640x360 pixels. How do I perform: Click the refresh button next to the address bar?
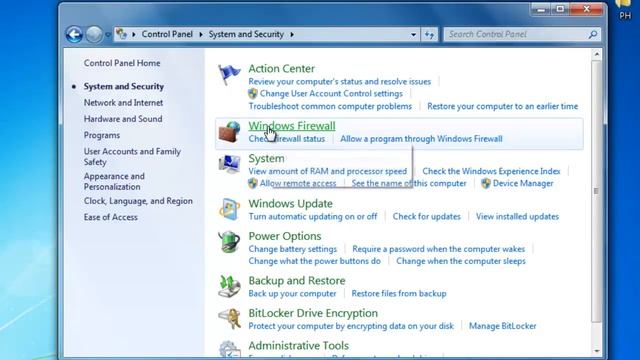coord(429,35)
